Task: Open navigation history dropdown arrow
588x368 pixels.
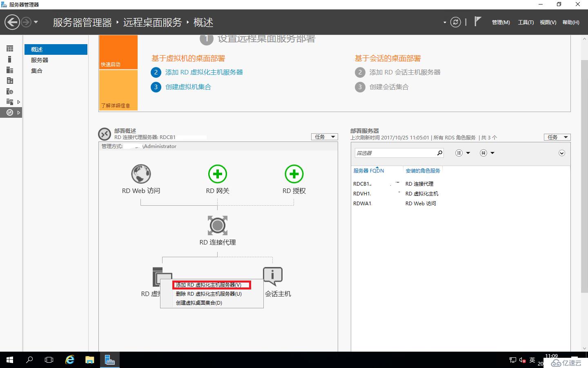Action: [x=36, y=22]
